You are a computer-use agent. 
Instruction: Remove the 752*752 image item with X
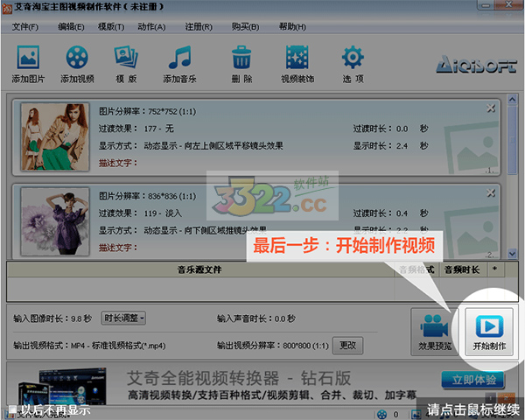[491, 108]
